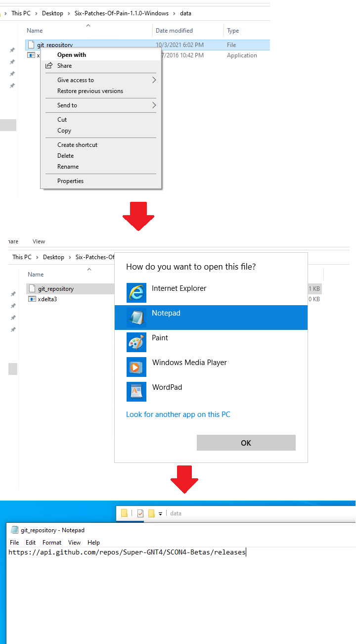Sort by the Type column header

[233, 31]
